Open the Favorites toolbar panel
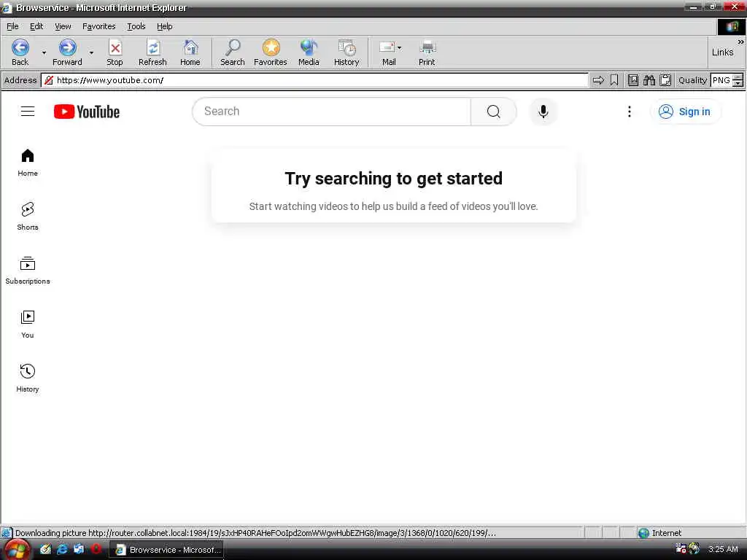Viewport: 747px width, 560px height. [271, 52]
